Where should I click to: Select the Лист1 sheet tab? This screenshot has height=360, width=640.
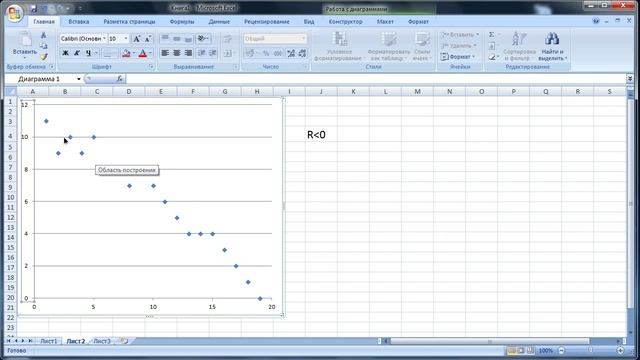49,341
